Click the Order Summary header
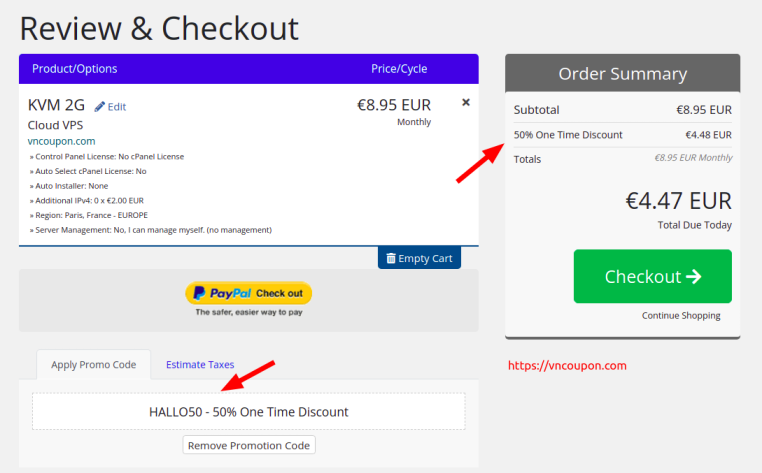This screenshot has width=762, height=473. pyautogui.click(x=623, y=73)
